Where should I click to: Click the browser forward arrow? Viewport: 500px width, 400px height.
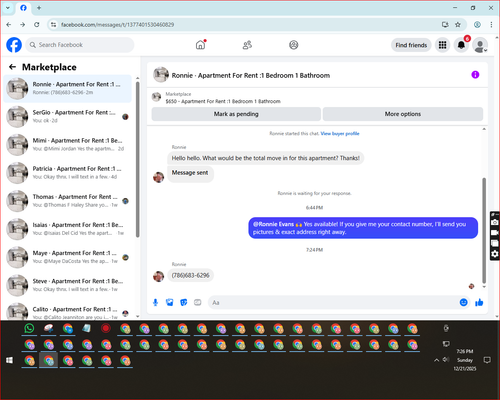point(23,25)
